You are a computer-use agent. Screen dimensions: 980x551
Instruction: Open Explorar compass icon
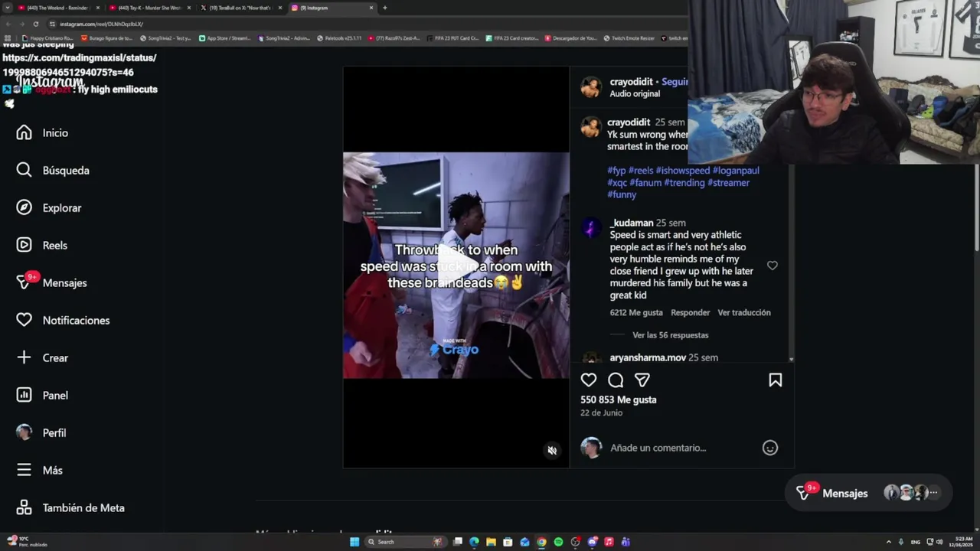24,207
